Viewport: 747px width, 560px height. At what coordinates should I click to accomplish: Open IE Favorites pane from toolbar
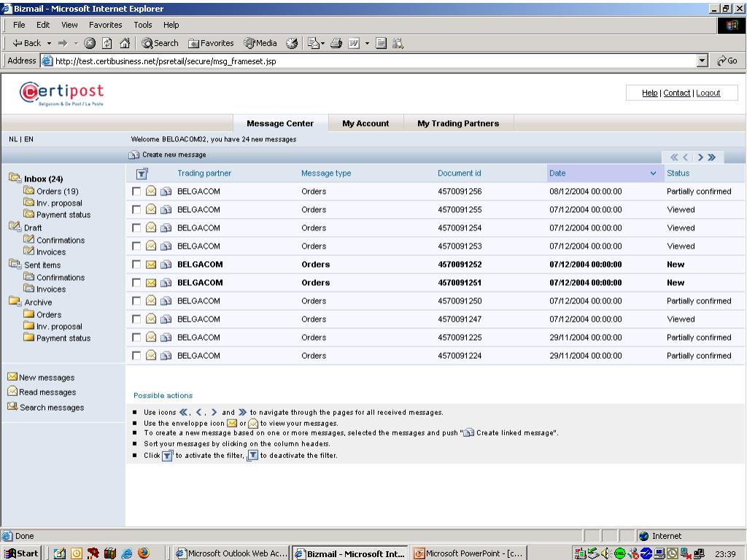211,43
